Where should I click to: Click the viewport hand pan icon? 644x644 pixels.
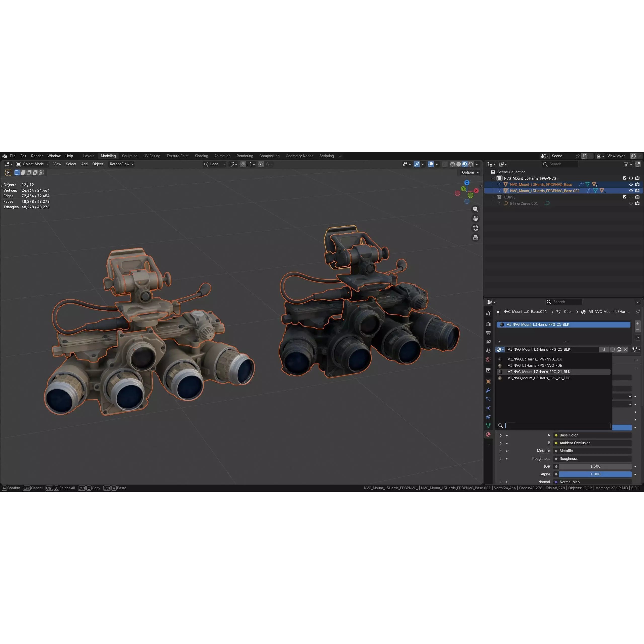click(475, 218)
